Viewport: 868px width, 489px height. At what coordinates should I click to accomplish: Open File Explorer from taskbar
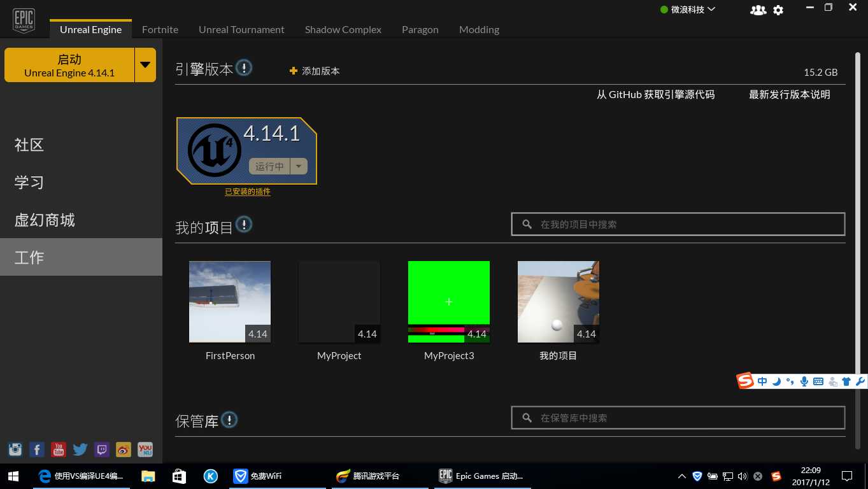coord(148,476)
